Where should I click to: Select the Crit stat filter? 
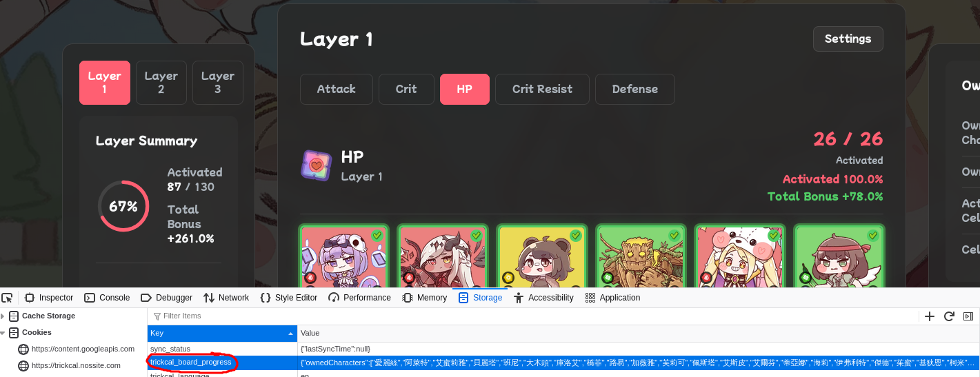click(x=406, y=89)
